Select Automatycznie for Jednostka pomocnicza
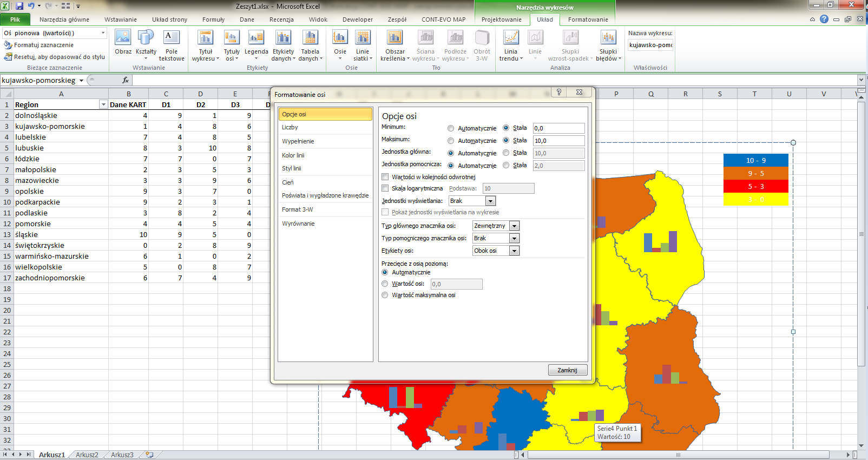This screenshot has width=868, height=460. [451, 166]
